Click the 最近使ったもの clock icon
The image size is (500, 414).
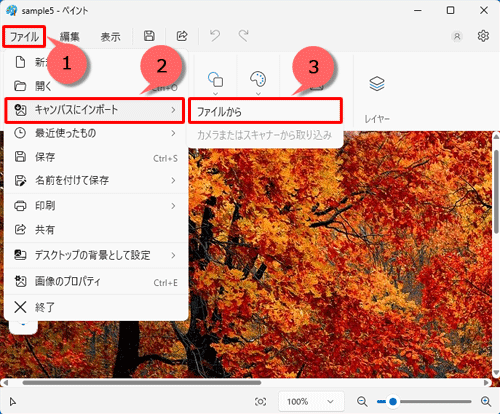click(20, 133)
